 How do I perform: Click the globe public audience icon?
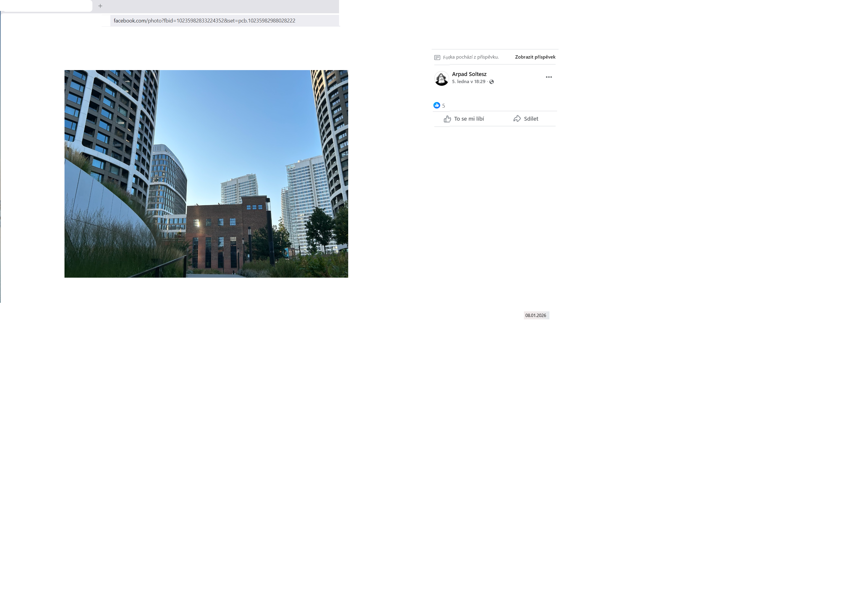point(491,82)
